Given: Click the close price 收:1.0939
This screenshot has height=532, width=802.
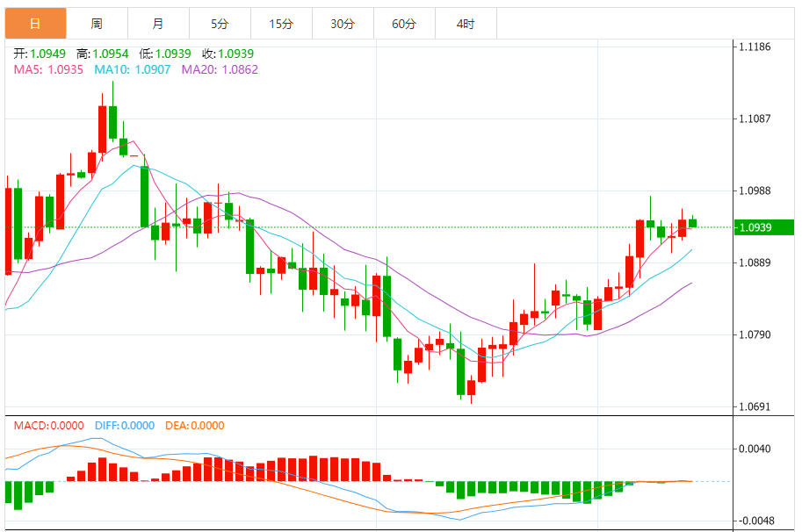Looking at the screenshot, I should tap(228, 54).
